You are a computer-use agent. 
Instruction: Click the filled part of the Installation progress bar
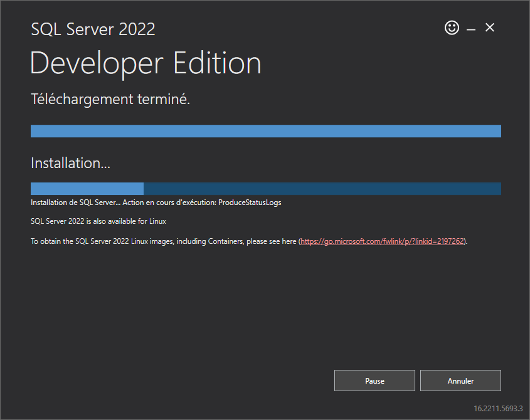tap(87, 189)
